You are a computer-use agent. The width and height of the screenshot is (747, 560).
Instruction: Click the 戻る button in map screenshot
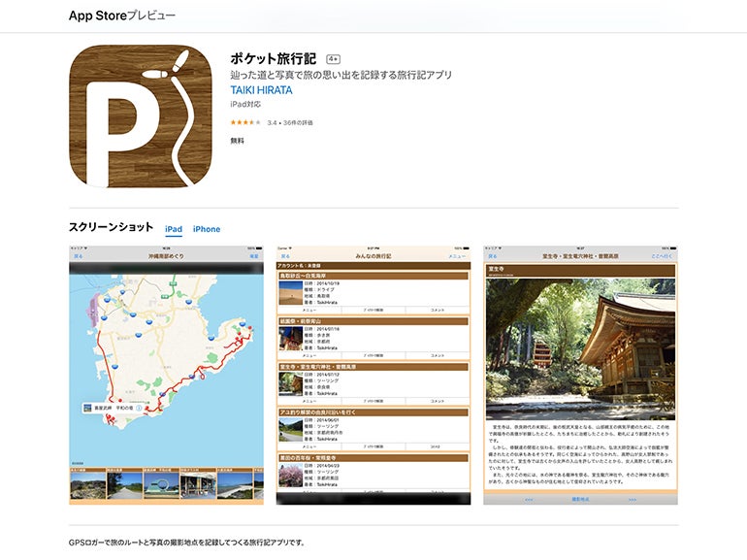78,256
